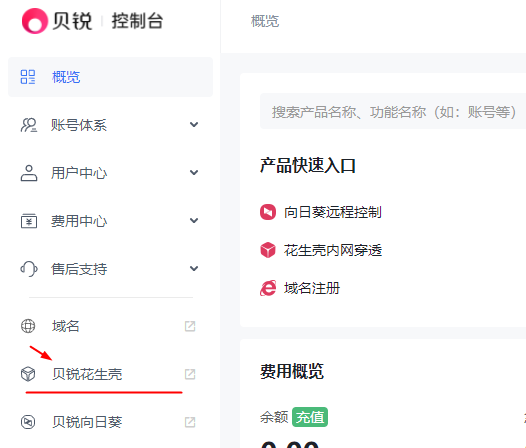This screenshot has height=448, width=526.
Task: Click the green 充值 button
Action: pos(310,417)
